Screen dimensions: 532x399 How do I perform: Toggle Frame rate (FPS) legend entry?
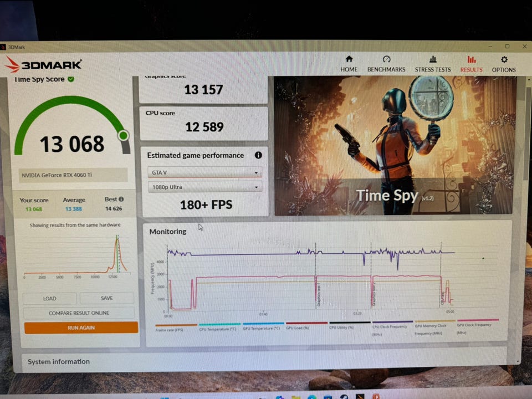coord(176,328)
